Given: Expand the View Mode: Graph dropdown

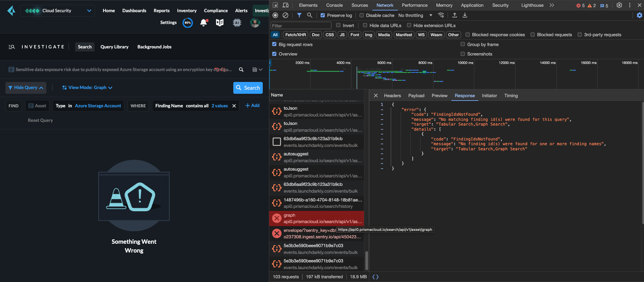Looking at the screenshot, I should 87,88.
